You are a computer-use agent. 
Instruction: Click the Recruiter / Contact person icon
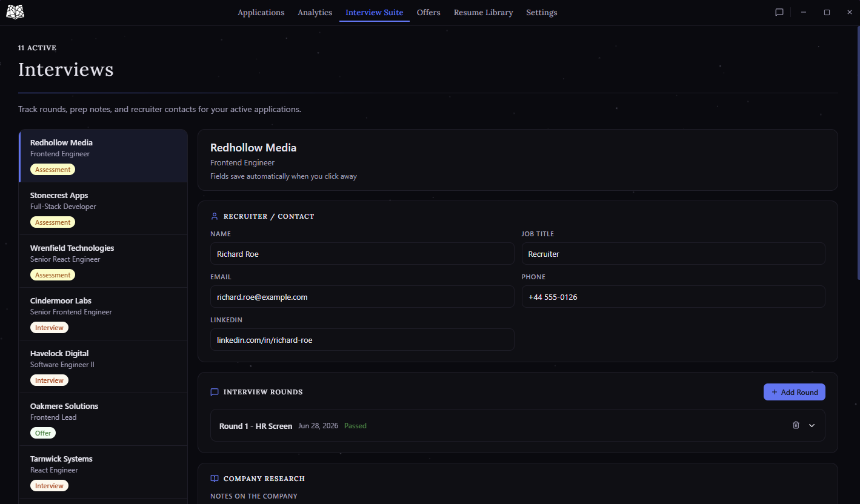(215, 216)
